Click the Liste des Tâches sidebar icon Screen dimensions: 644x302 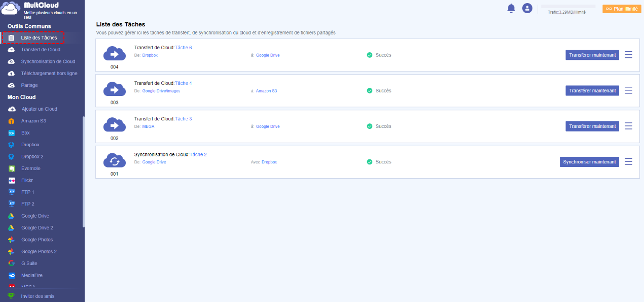pyautogui.click(x=11, y=38)
